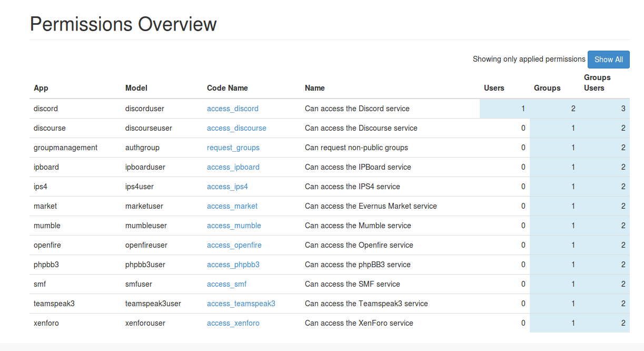Click the App column header
The height and width of the screenshot is (351, 644).
41,88
